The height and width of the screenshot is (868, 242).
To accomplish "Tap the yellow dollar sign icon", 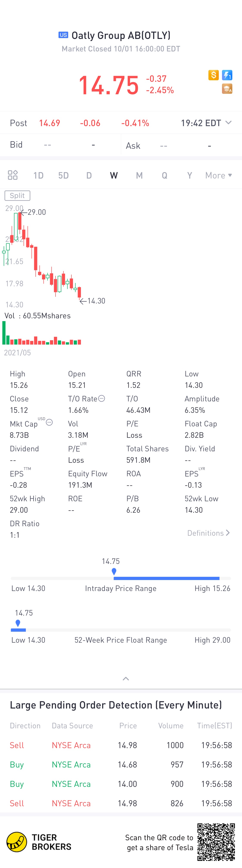I will (x=213, y=75).
